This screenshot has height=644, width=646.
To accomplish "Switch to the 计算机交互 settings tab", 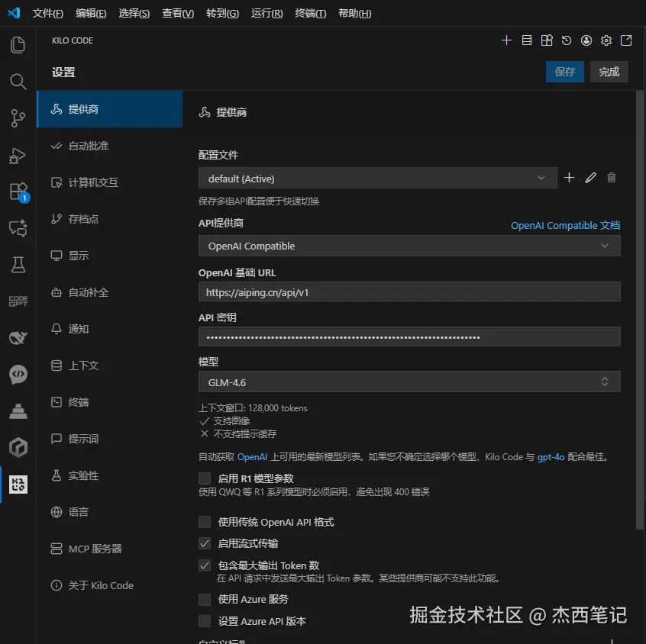I will point(110,182).
